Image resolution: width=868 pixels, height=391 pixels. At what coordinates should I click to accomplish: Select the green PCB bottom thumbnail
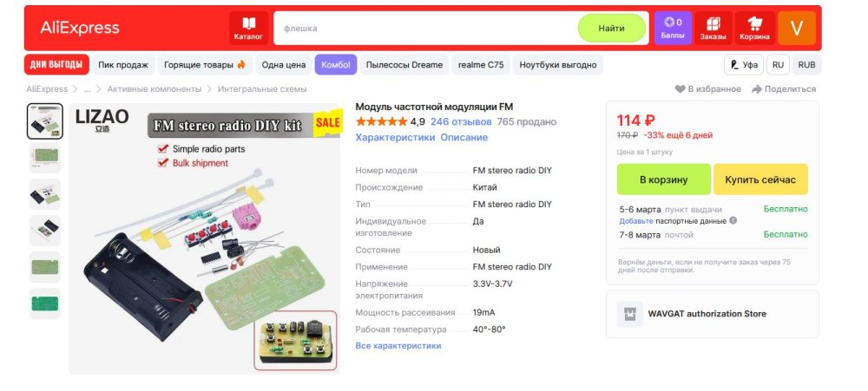[45, 303]
